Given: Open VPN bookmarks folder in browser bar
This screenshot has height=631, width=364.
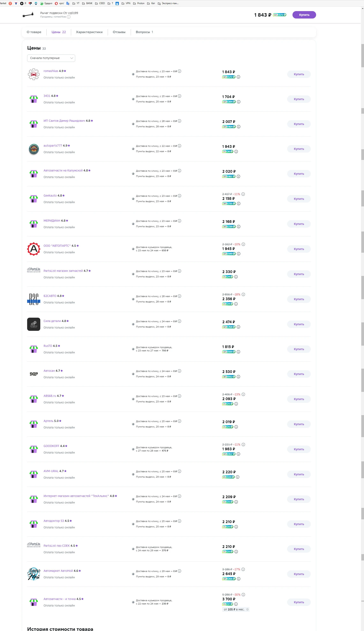Looking at the screenshot, I should tap(126, 3).
